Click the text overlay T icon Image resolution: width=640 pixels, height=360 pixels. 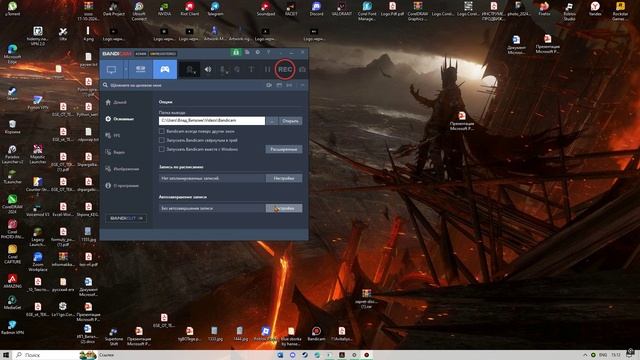(251, 69)
